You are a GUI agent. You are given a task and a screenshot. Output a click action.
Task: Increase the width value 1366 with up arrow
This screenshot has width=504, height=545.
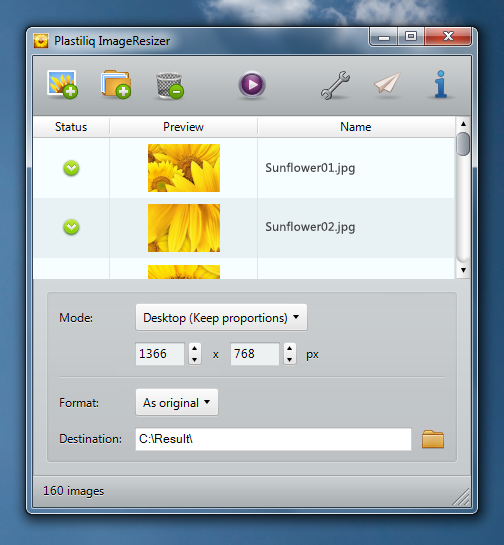point(195,348)
